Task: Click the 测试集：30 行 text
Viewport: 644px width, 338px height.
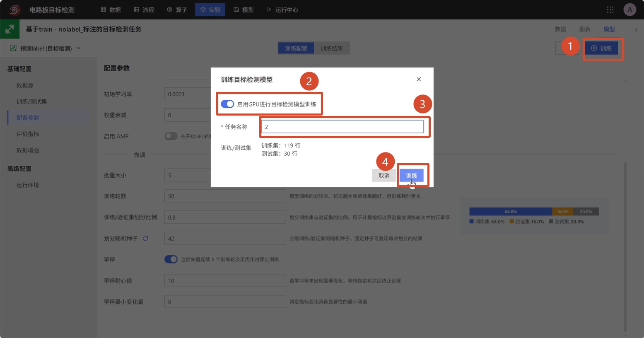Action: point(279,154)
